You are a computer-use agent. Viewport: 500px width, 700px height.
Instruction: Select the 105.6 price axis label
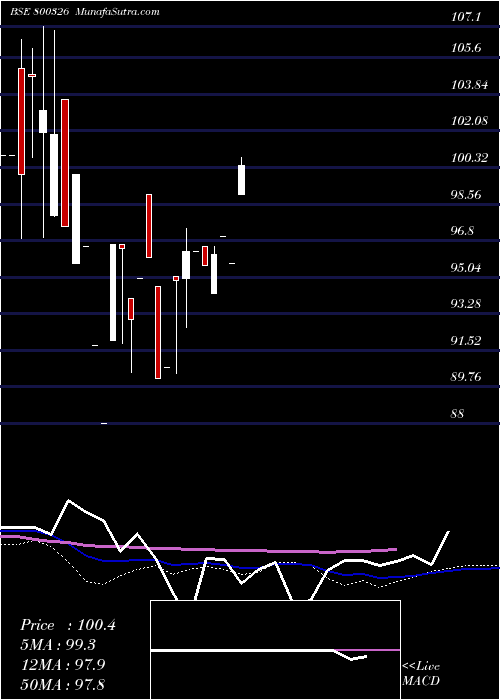pos(466,47)
